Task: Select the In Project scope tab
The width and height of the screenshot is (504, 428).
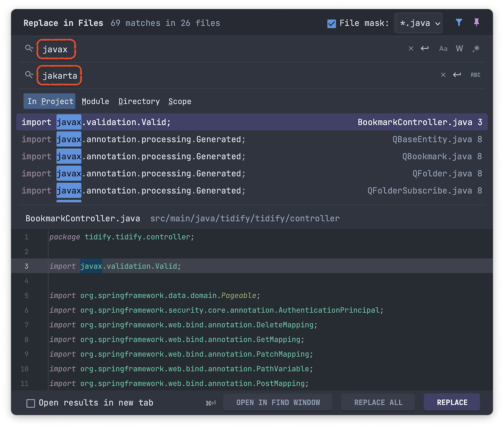Action: (x=50, y=101)
